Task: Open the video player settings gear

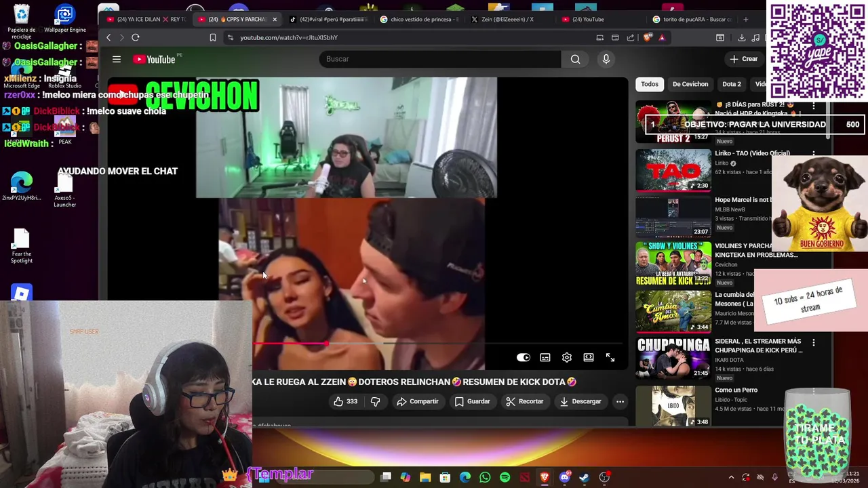Action: click(x=567, y=358)
